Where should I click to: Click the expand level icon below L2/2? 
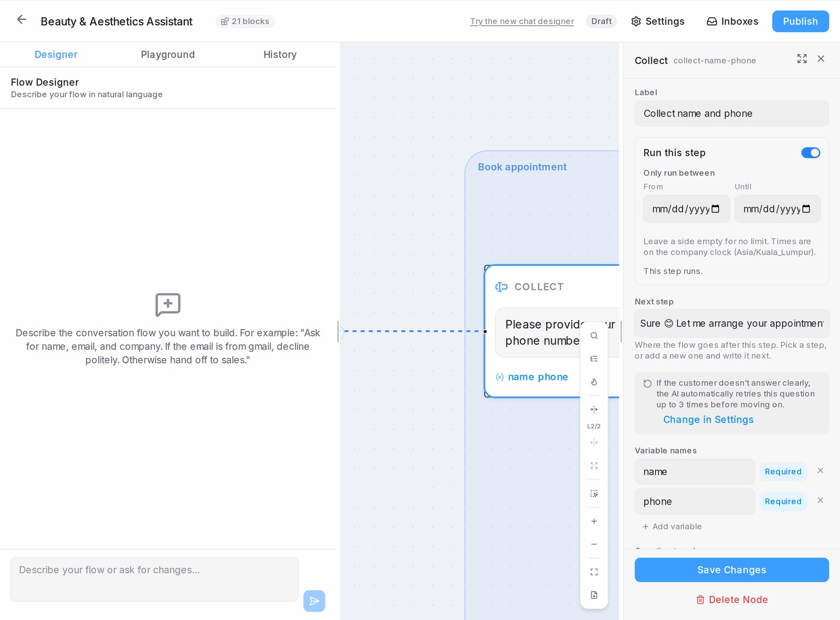pyautogui.click(x=594, y=443)
